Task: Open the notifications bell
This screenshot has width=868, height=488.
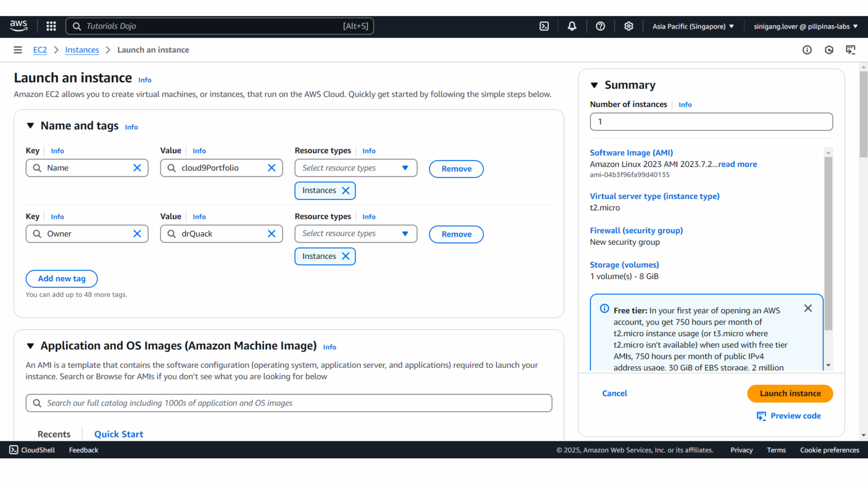Action: pyautogui.click(x=572, y=26)
